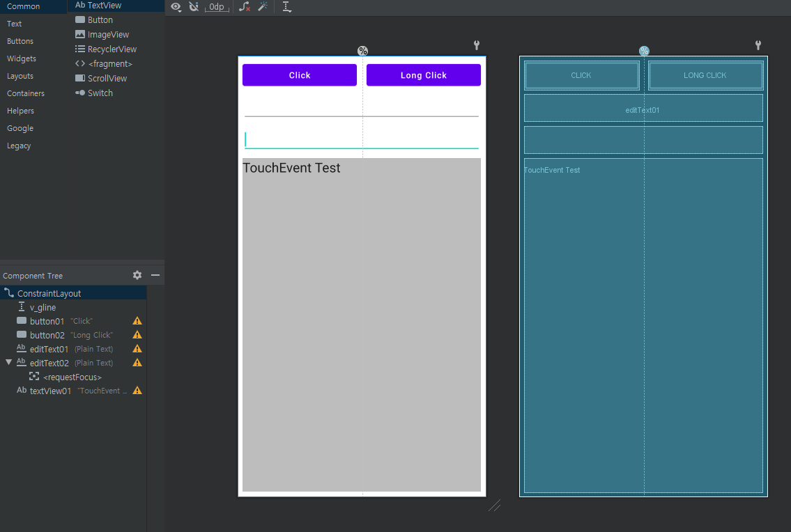The image size is (791, 532).
Task: Pick ImageView from the palette
Action: tap(116, 34)
